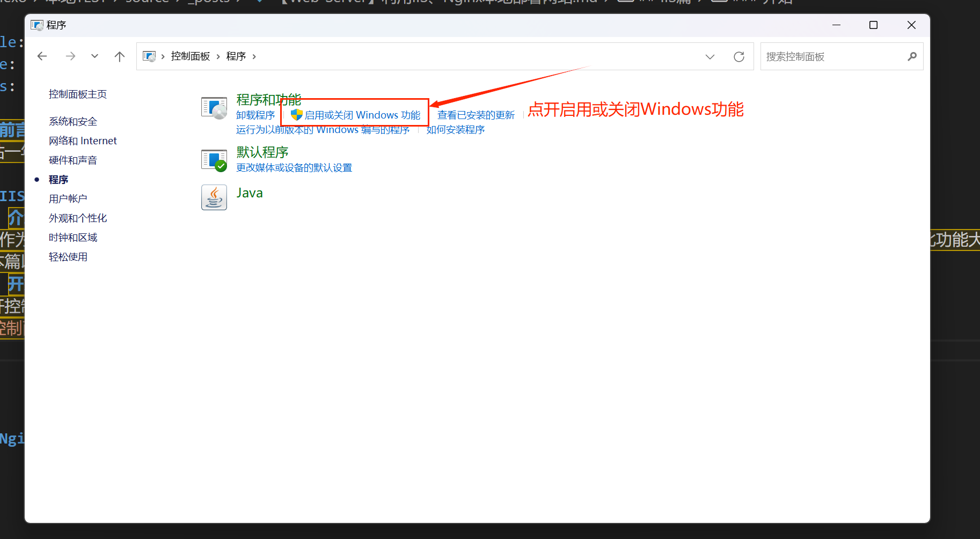The width and height of the screenshot is (980, 539).
Task: Click the Forward navigation arrow
Action: click(70, 56)
